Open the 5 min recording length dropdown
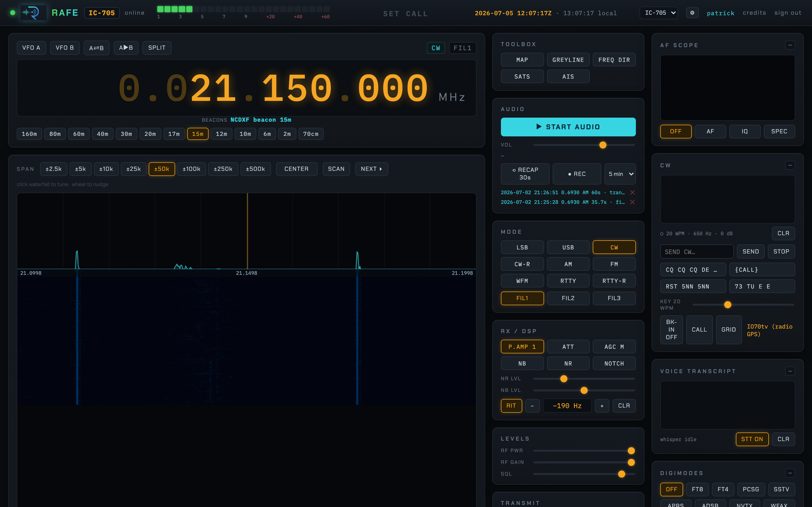 tap(620, 174)
